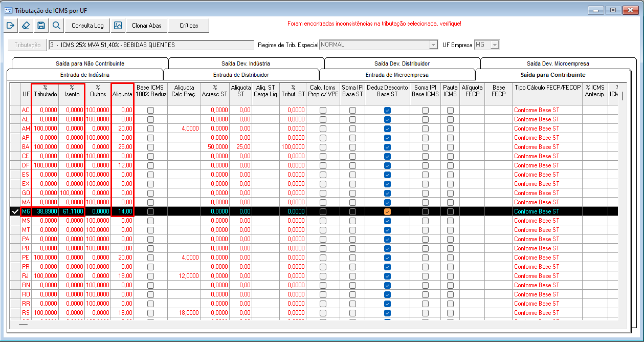Switch to Saída para Não Contribuinte tab
The image size is (644, 342).
(90, 63)
